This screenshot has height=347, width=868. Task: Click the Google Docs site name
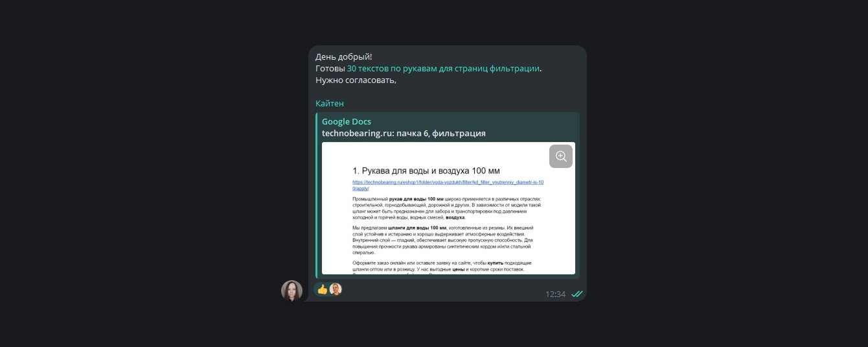click(347, 121)
